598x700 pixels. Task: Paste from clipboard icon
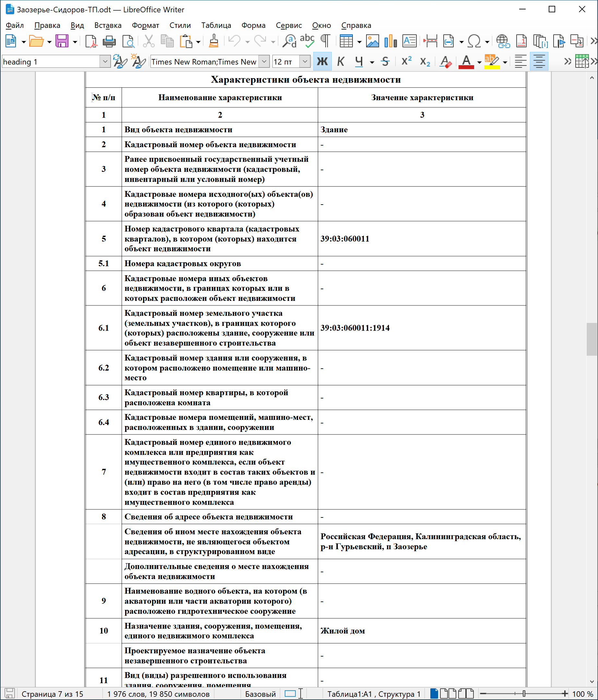coord(186,41)
